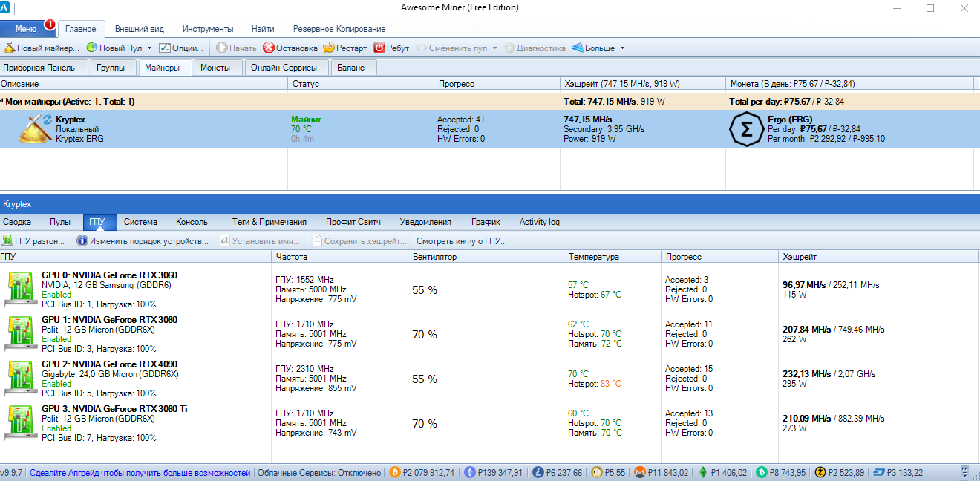Click the status bar icon at the far right

tap(965, 472)
